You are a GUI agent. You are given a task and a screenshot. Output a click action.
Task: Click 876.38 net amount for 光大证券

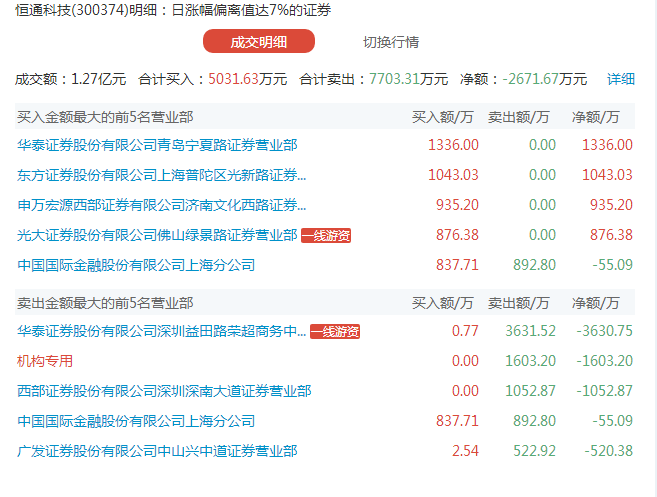click(x=611, y=235)
